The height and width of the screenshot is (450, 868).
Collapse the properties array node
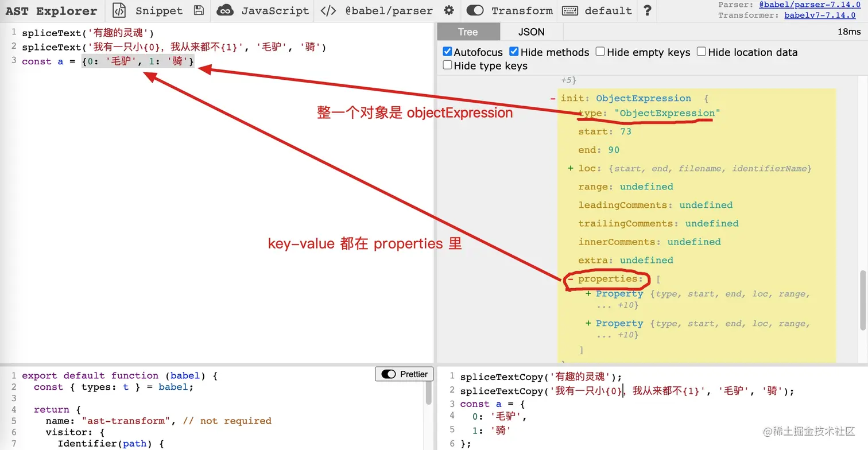(x=571, y=279)
